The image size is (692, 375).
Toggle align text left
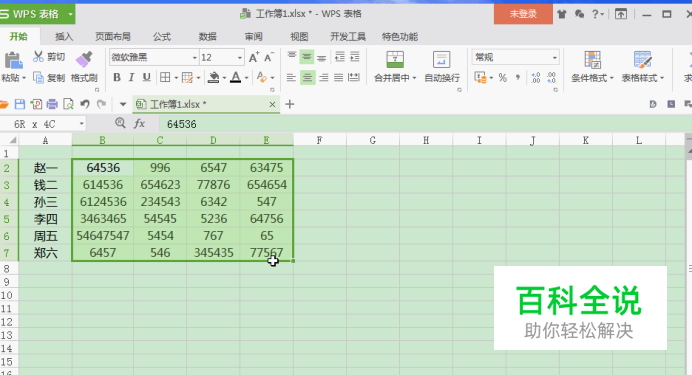(x=291, y=78)
